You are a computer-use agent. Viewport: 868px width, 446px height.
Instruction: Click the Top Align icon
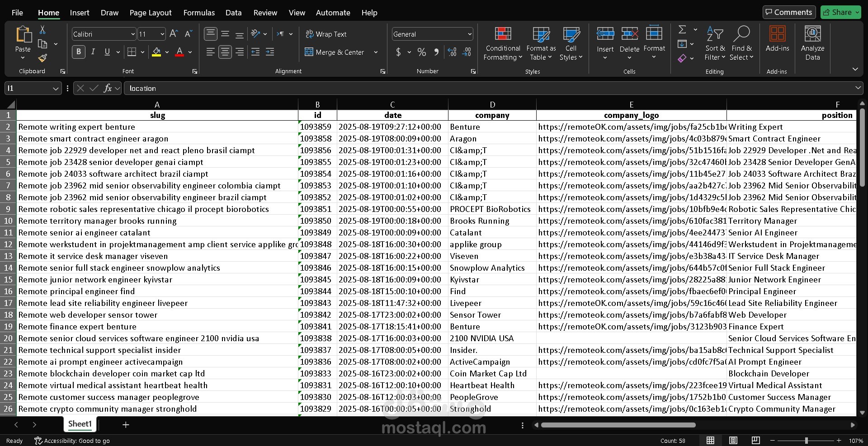click(x=211, y=34)
